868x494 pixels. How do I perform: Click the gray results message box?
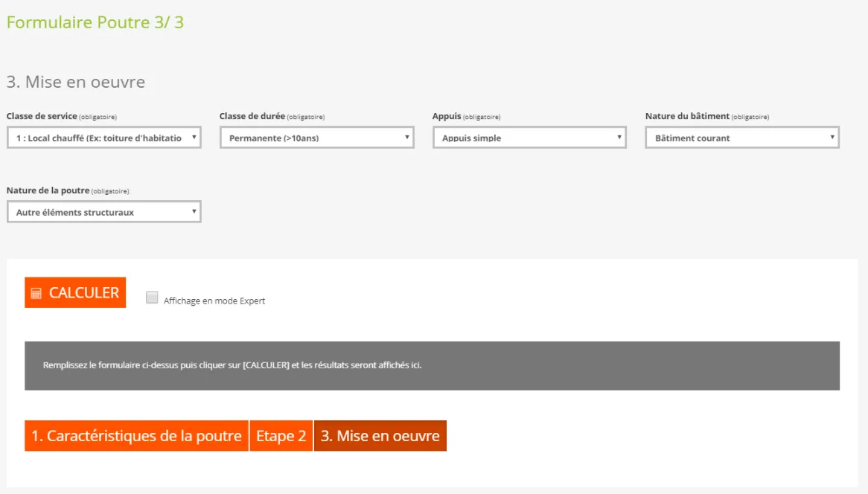433,365
